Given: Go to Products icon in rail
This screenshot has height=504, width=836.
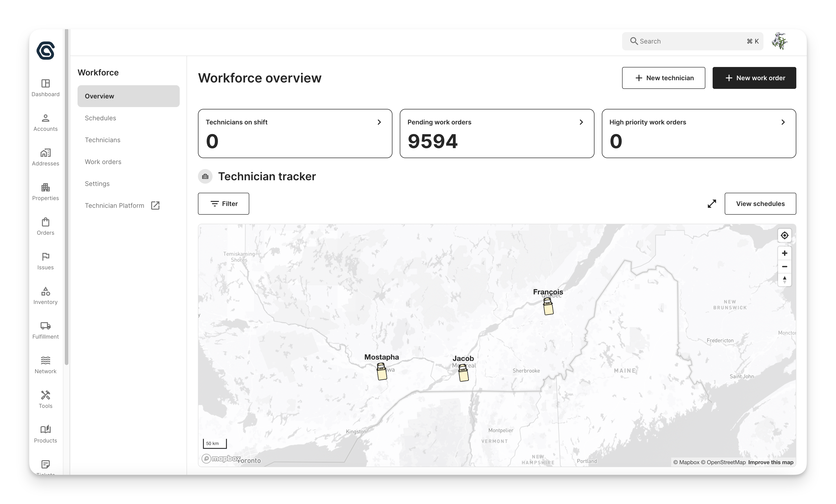Looking at the screenshot, I should tap(45, 429).
